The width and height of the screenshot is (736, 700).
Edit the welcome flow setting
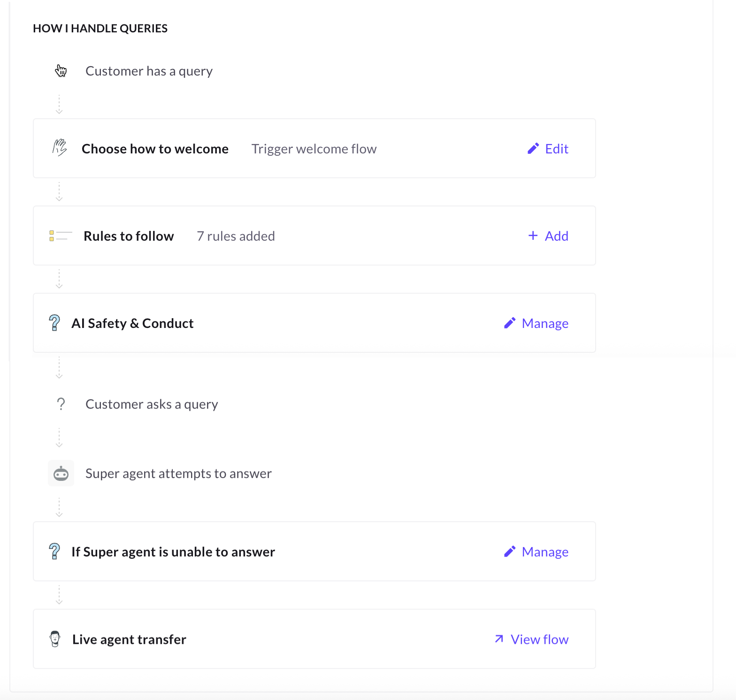[548, 149]
